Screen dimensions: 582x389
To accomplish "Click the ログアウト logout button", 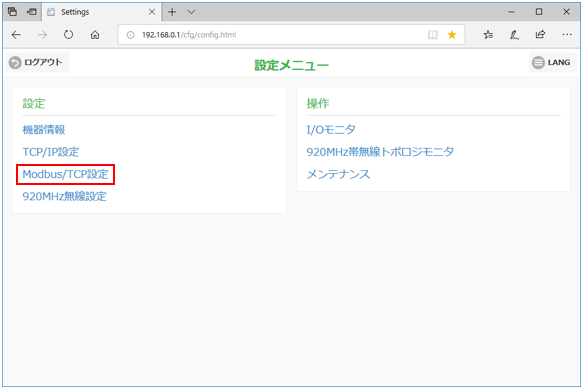I will point(37,62).
